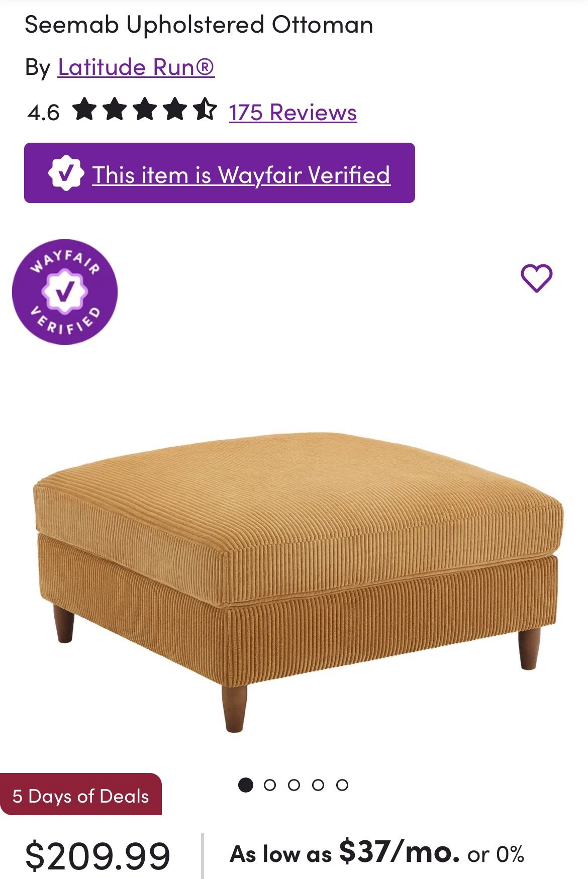Select the second image carousel dot

(x=270, y=785)
